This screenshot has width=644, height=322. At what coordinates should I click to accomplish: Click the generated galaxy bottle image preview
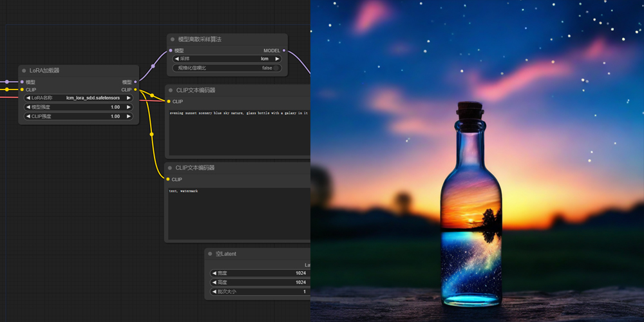[477, 161]
